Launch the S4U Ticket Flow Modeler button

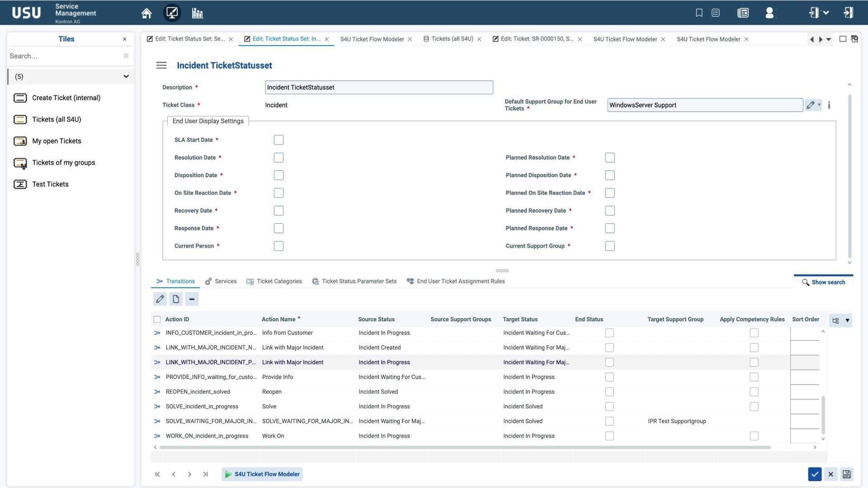click(x=262, y=474)
